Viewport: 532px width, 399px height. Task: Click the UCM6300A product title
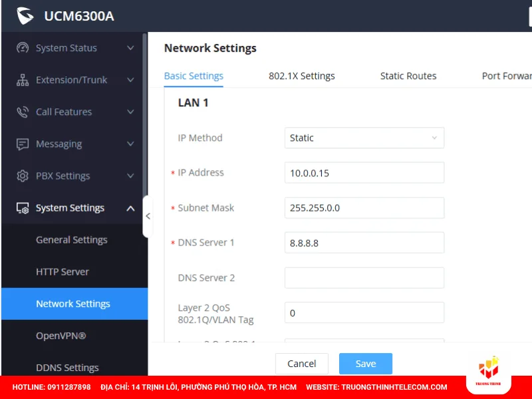click(x=79, y=16)
